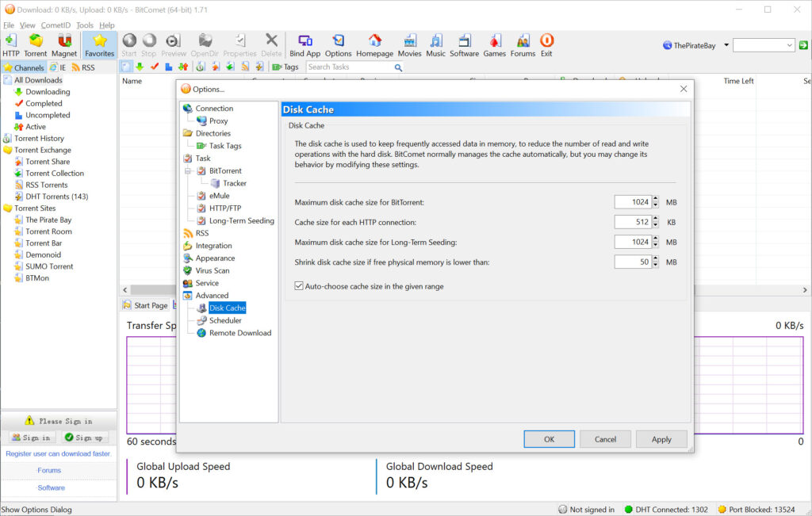The image size is (812, 516).
Task: Click the Apply button in Options
Action: 661,439
